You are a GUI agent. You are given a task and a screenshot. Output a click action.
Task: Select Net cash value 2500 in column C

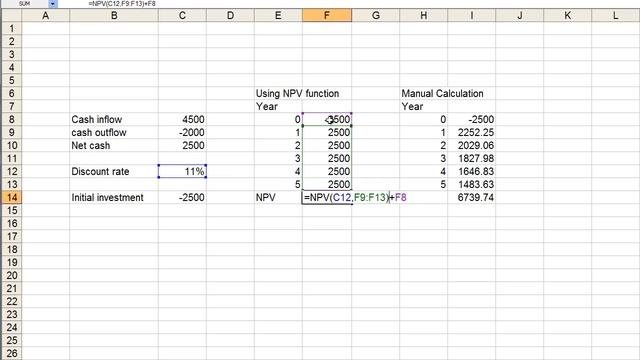click(182, 146)
